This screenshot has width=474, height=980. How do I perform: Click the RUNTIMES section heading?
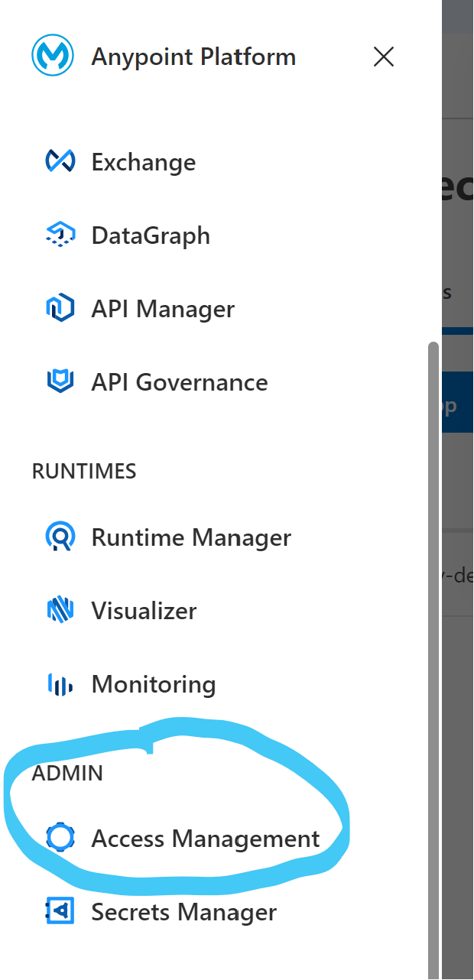coord(84,472)
